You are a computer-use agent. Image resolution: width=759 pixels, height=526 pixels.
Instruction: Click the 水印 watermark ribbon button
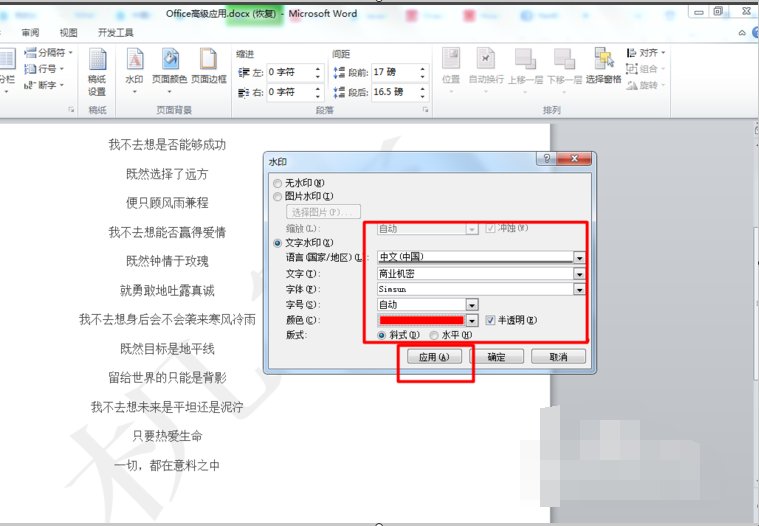(134, 71)
